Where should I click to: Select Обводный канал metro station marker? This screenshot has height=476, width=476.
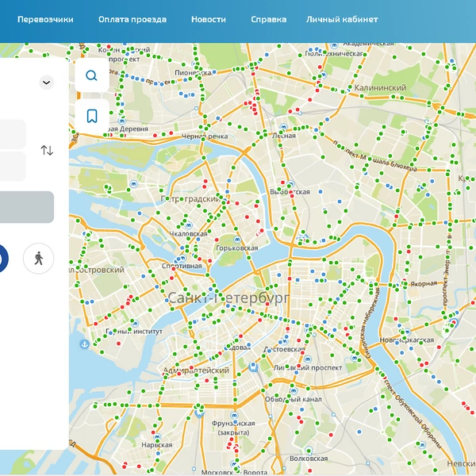pyautogui.click(x=294, y=390)
